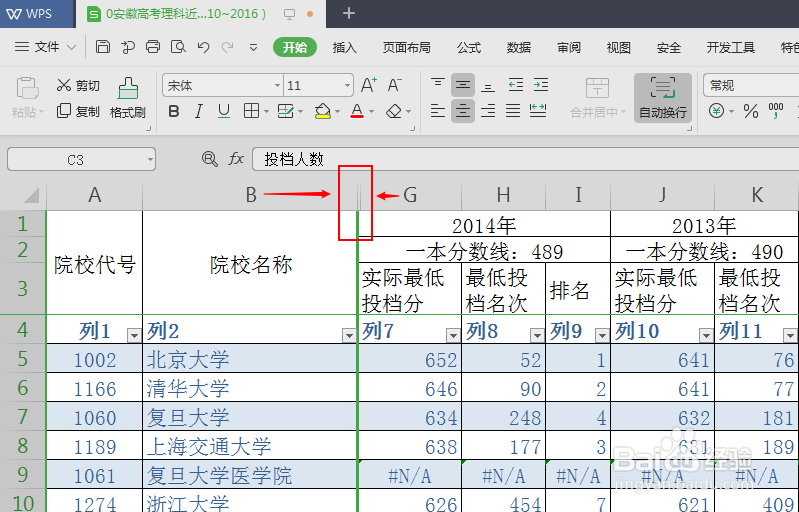This screenshot has width=799, height=512.
Task: Open the 文件 File menu
Action: (x=45, y=47)
